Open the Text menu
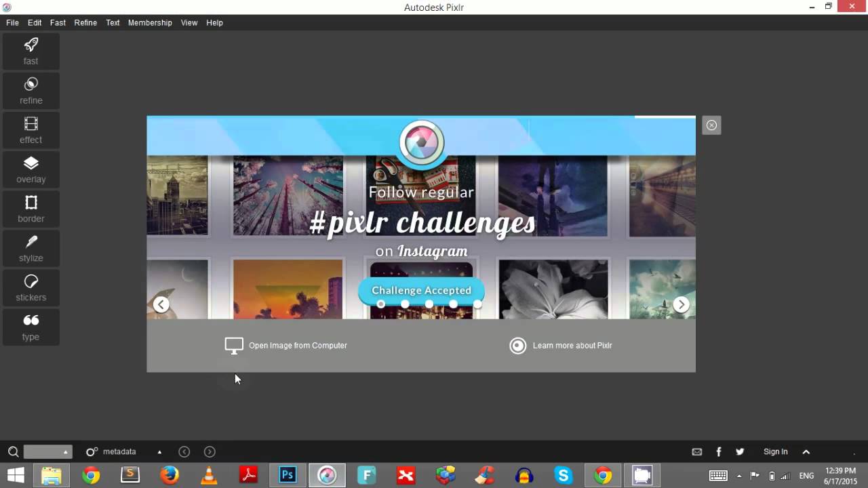Image resolution: width=868 pixels, height=488 pixels. click(113, 22)
